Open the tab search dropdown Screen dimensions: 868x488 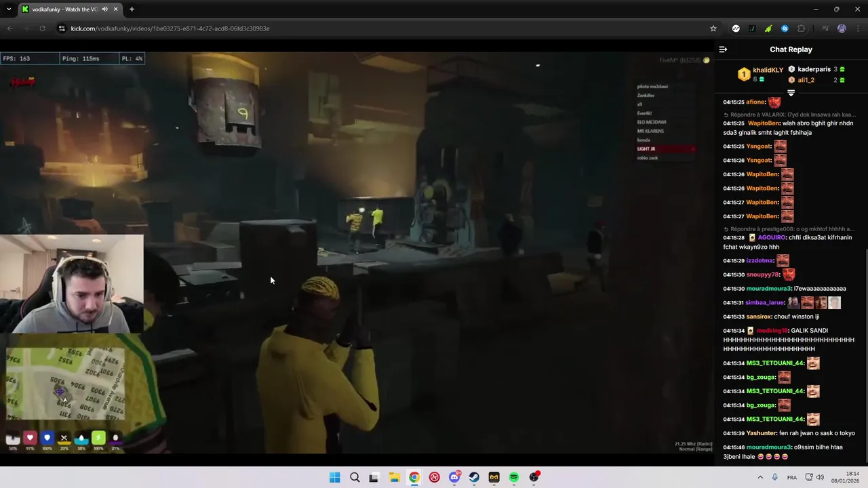tap(9, 9)
